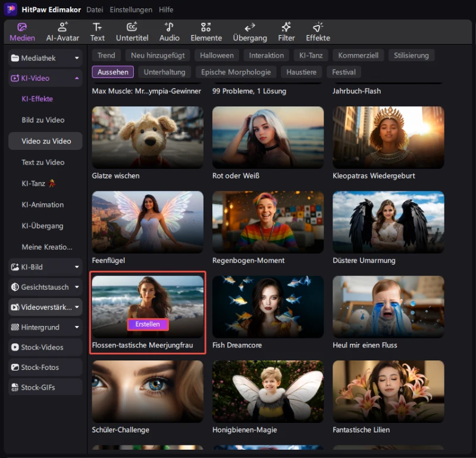The width and height of the screenshot is (476, 458).
Task: Click Erstellen on the mermaid effect
Action: tap(148, 324)
